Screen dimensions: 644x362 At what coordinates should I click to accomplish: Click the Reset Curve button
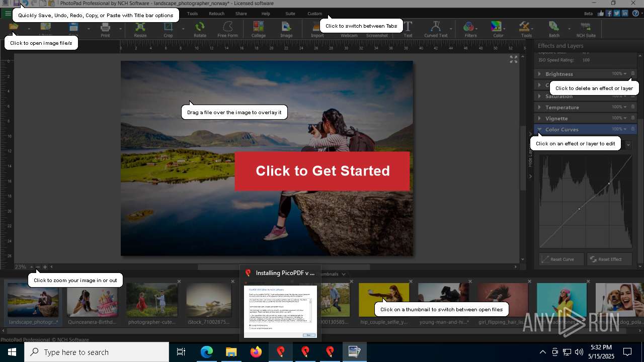(x=562, y=259)
